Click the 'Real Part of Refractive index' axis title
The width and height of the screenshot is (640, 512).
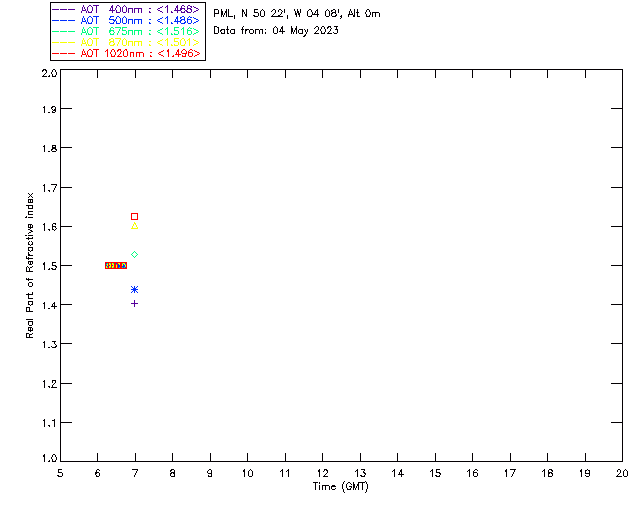(x=29, y=265)
